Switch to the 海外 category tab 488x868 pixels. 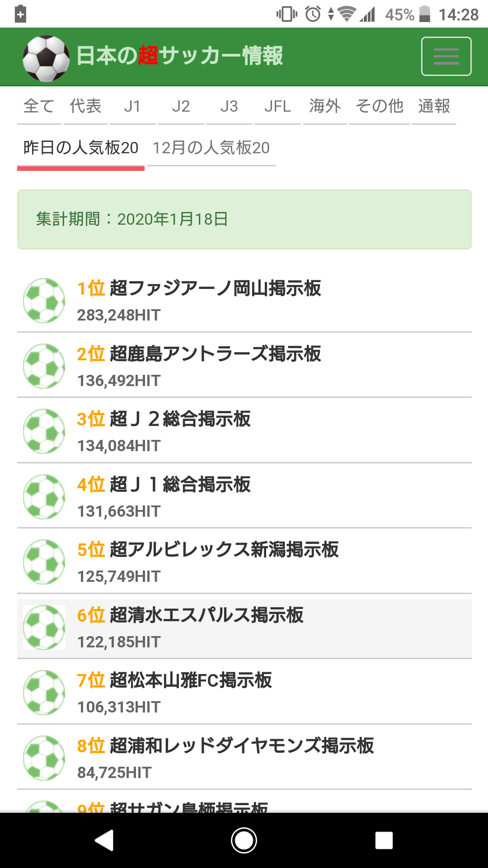324,107
